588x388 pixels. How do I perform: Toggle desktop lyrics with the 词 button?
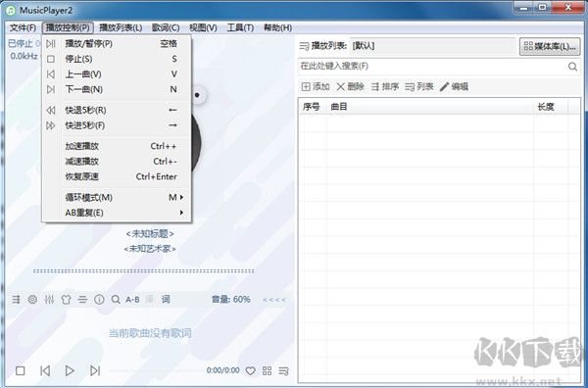[x=166, y=299]
